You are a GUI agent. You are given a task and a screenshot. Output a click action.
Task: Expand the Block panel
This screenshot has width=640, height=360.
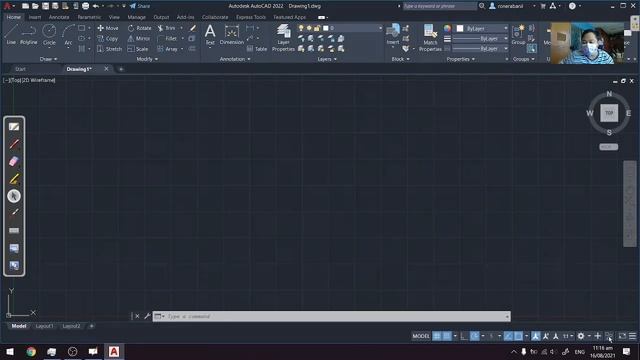pyautogui.click(x=400, y=59)
